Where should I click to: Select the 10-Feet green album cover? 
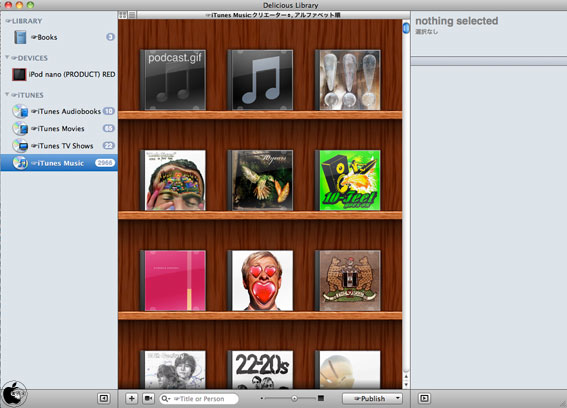pyautogui.click(x=348, y=180)
